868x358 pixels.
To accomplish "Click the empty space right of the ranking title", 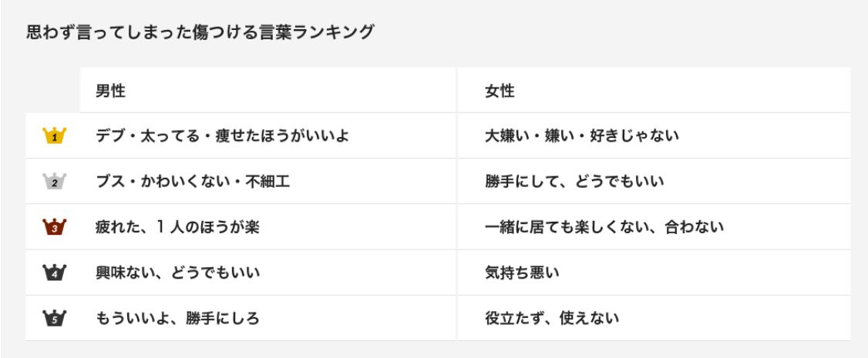I will tap(617, 34).
